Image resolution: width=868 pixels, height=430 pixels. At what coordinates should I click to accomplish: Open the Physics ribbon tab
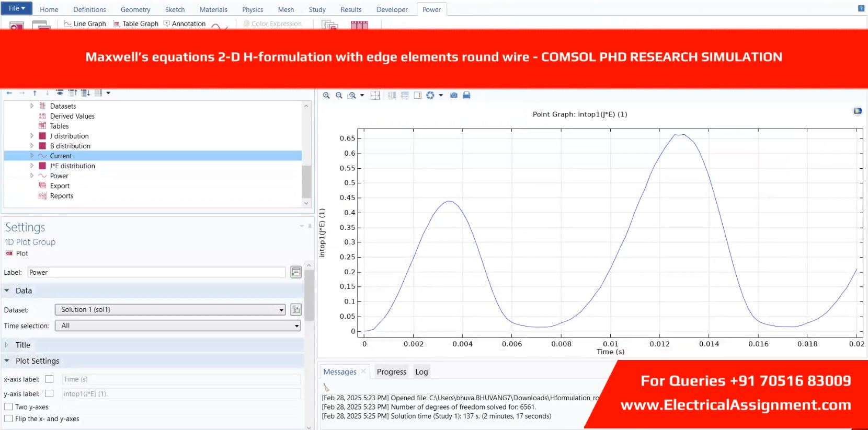[253, 9]
